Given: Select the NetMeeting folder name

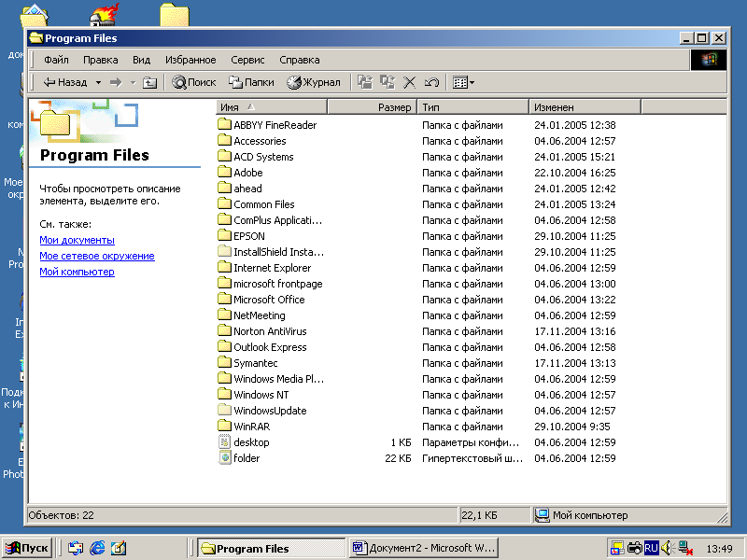Looking at the screenshot, I should coord(260,315).
